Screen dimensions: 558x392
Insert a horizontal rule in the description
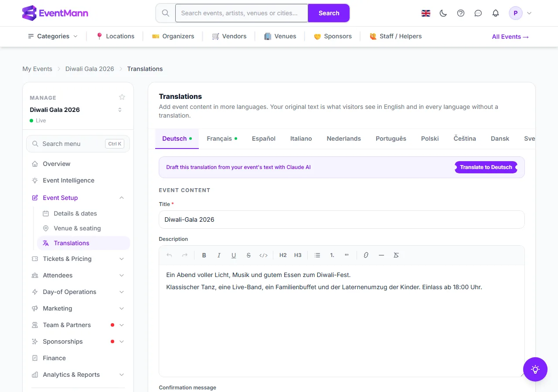(x=381, y=255)
